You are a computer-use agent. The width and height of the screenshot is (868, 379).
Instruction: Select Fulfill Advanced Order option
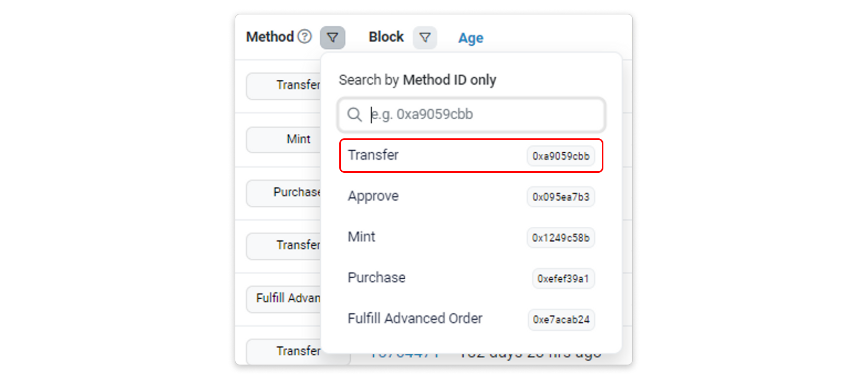click(x=415, y=318)
